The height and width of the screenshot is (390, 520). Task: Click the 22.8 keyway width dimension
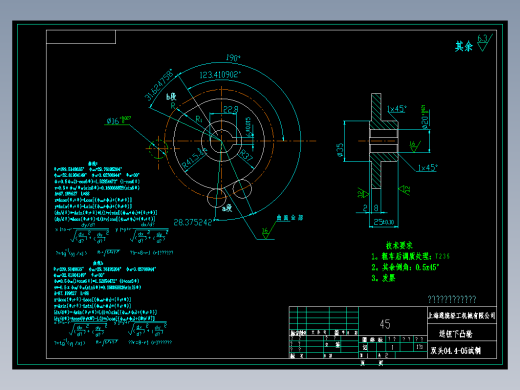(231, 109)
